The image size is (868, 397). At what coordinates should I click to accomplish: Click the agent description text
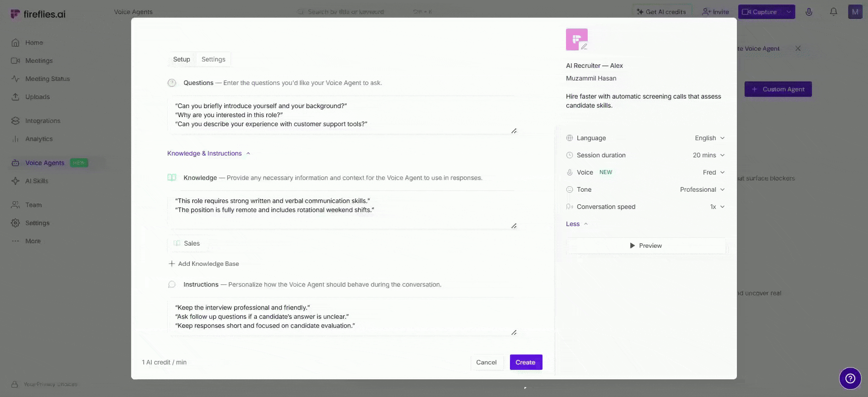(643, 101)
